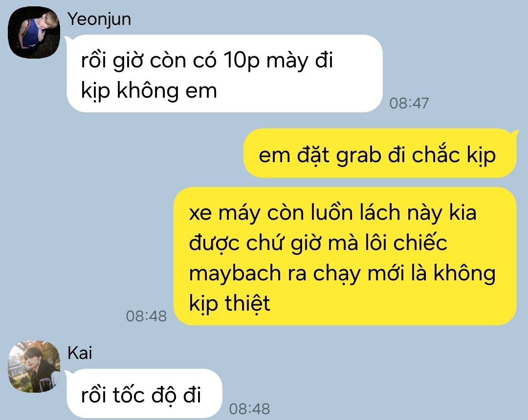Select the yellow 'em đặt grab' message
This screenshot has width=528, height=420.
(379, 153)
